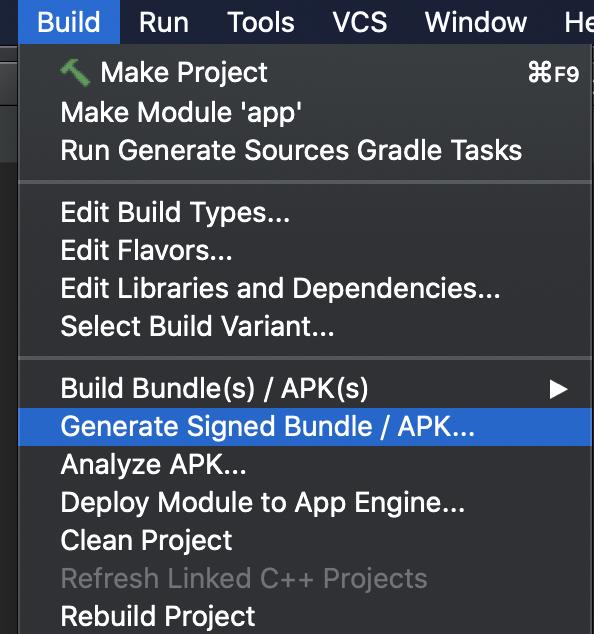The width and height of the screenshot is (594, 634).
Task: Open Analyze APK option
Action: [305, 465]
